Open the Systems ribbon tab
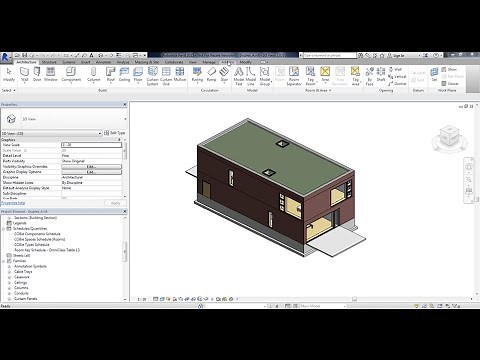Screen dimensions: 480x360 pos(69,62)
